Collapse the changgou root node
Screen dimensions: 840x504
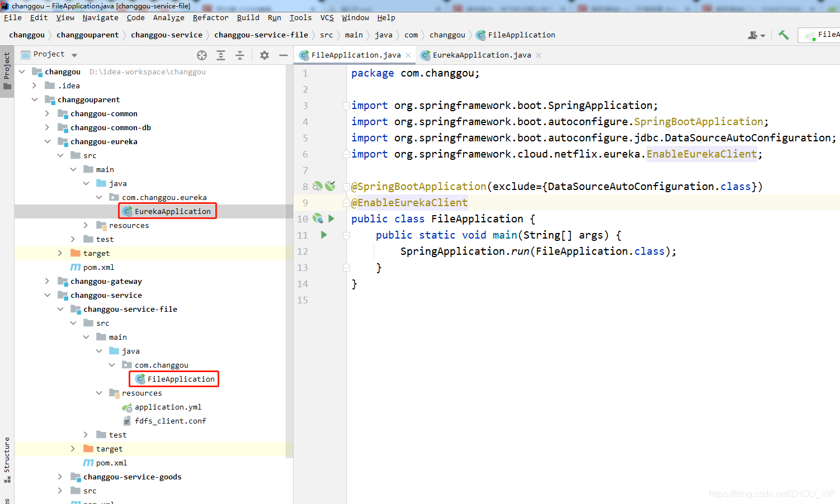(x=22, y=72)
